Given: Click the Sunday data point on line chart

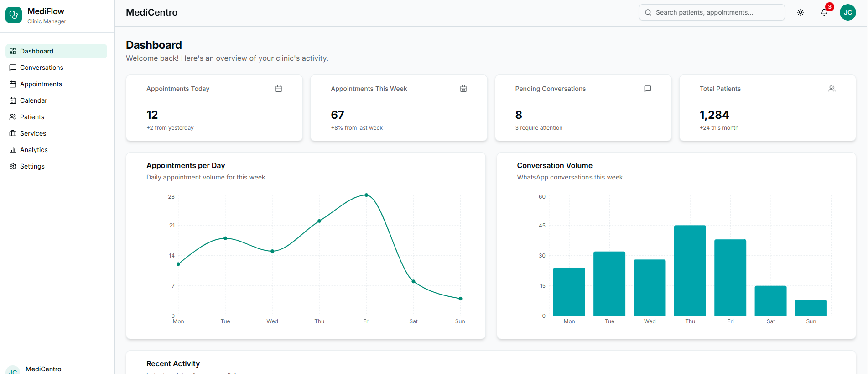Looking at the screenshot, I should tap(460, 299).
